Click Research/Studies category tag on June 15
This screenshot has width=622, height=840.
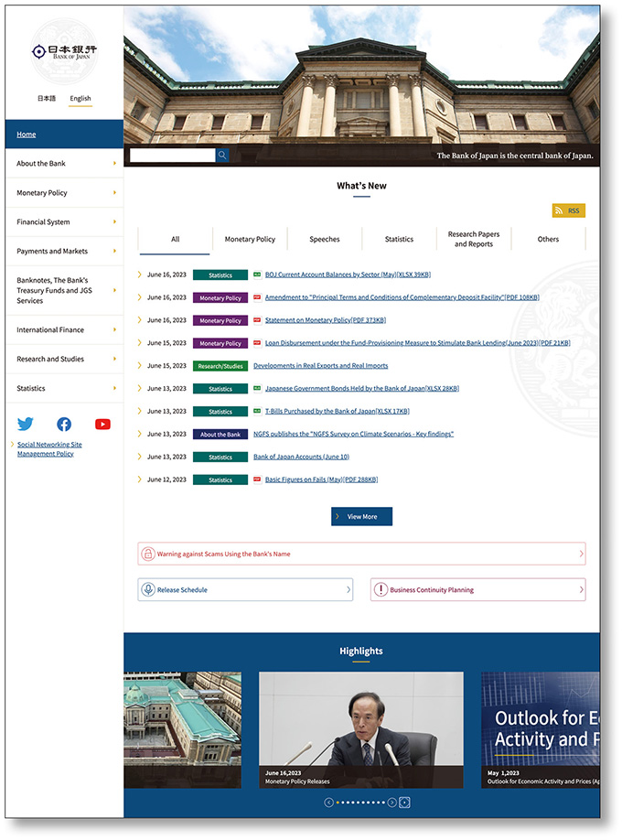coord(220,366)
